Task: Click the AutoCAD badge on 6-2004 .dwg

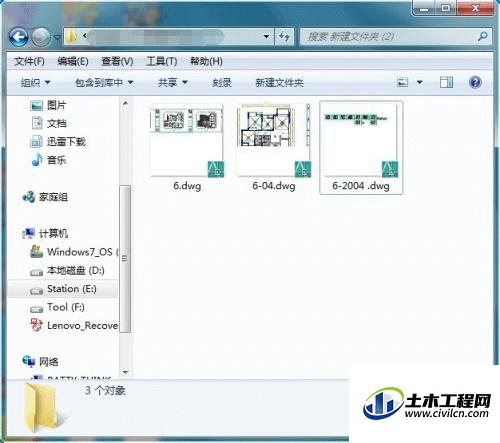Action: (390, 169)
